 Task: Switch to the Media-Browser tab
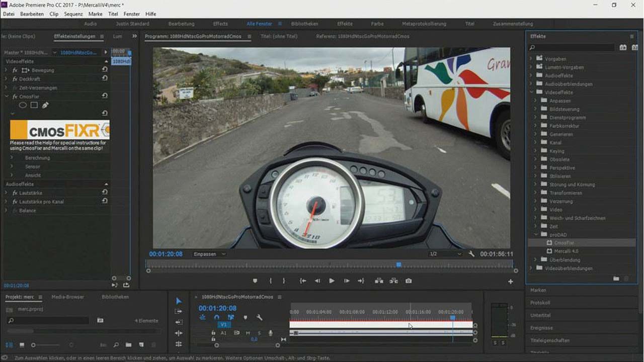[68, 297]
